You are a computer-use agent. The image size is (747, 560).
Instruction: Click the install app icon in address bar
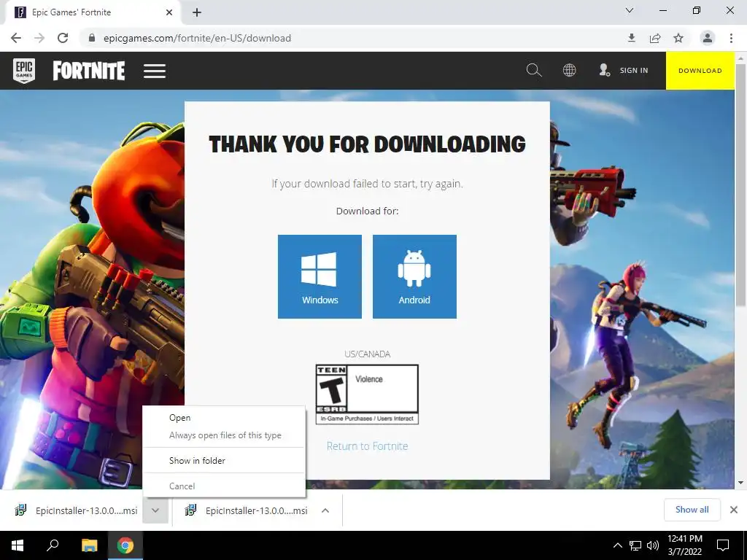pyautogui.click(x=632, y=38)
